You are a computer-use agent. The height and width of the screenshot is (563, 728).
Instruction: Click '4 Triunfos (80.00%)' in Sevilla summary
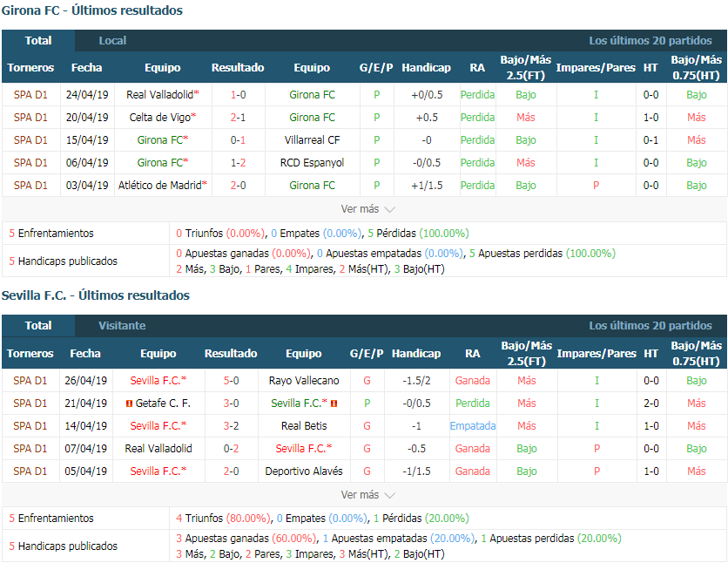click(223, 519)
